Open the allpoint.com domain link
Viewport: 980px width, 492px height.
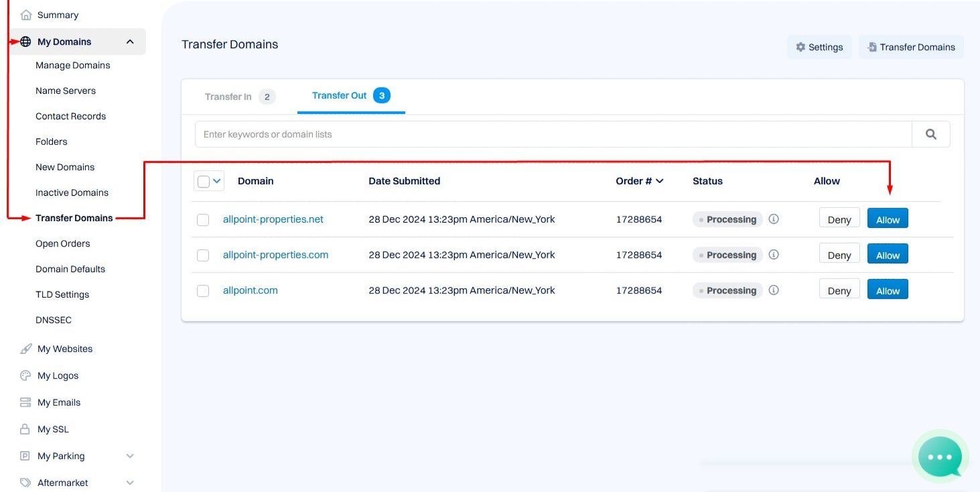[251, 290]
